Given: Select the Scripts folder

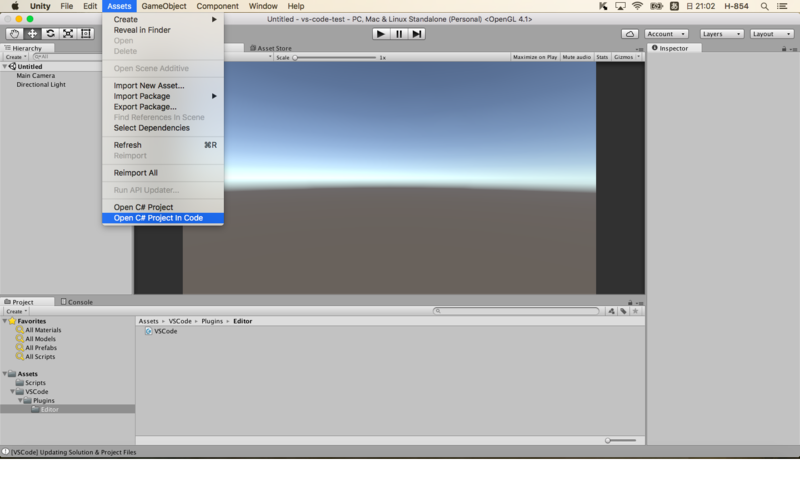Looking at the screenshot, I should [x=31, y=383].
